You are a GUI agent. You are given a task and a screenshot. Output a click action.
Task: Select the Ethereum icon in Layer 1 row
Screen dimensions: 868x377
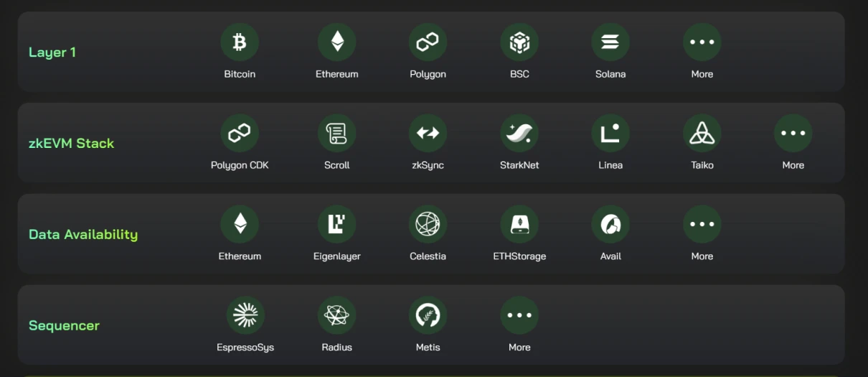click(x=336, y=42)
